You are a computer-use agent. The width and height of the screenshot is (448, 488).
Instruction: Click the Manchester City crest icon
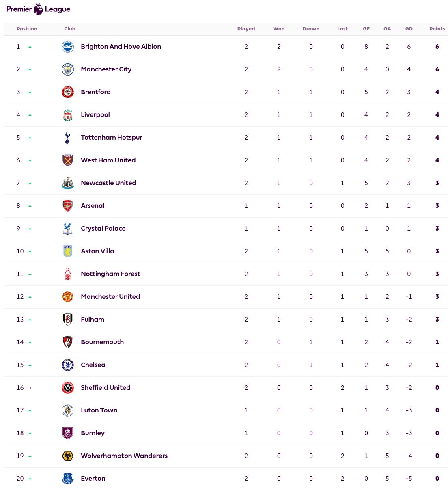point(68,69)
